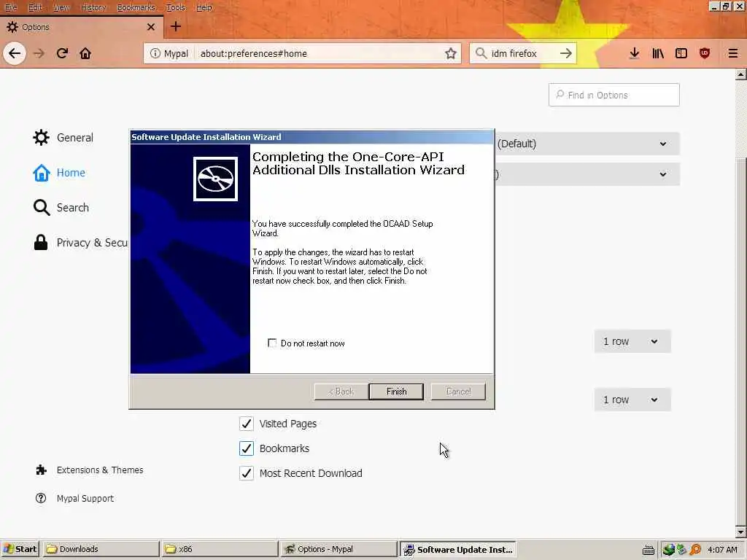Viewport: 747px width, 560px height.
Task: Open the History menu
Action: (93, 7)
